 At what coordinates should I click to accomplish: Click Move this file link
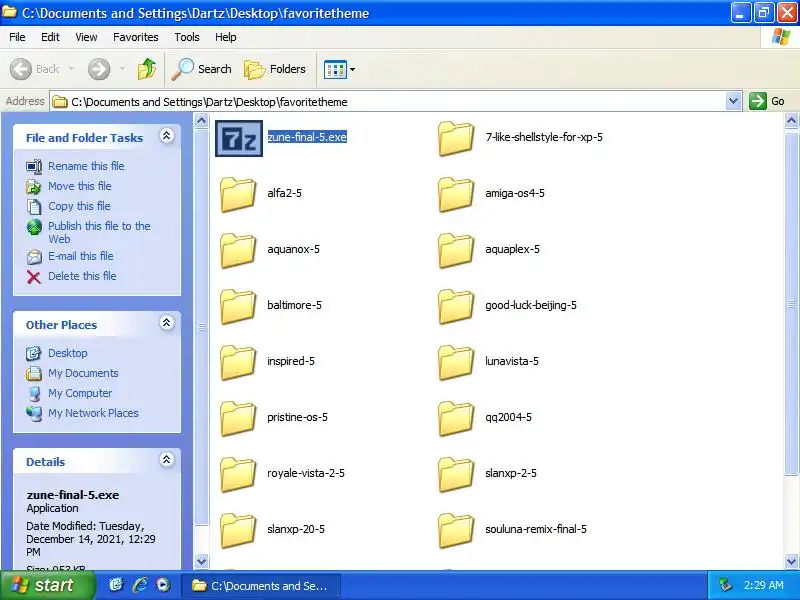80,186
